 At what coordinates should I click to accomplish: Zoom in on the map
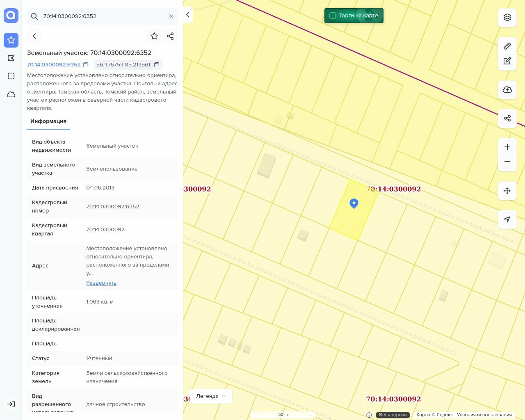[507, 147]
